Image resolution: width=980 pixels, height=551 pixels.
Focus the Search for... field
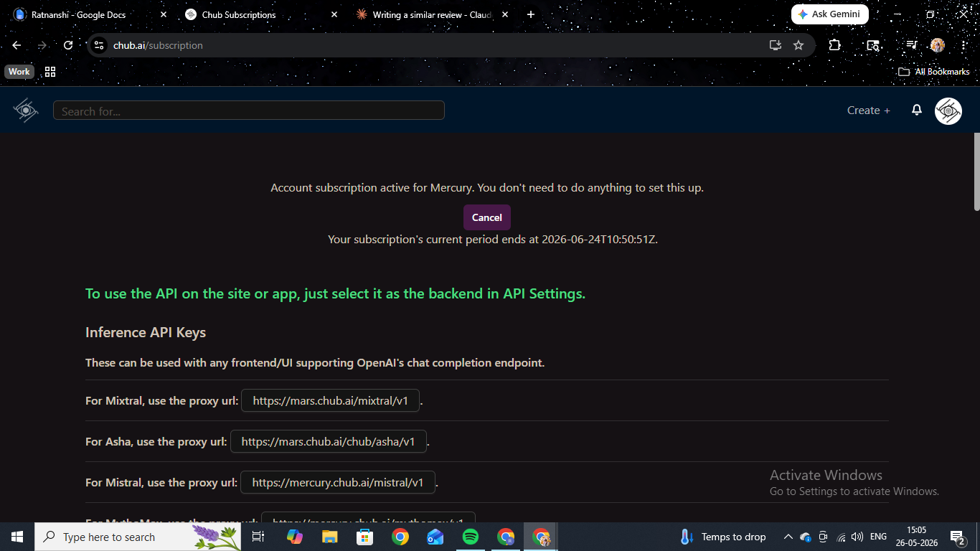pos(249,110)
